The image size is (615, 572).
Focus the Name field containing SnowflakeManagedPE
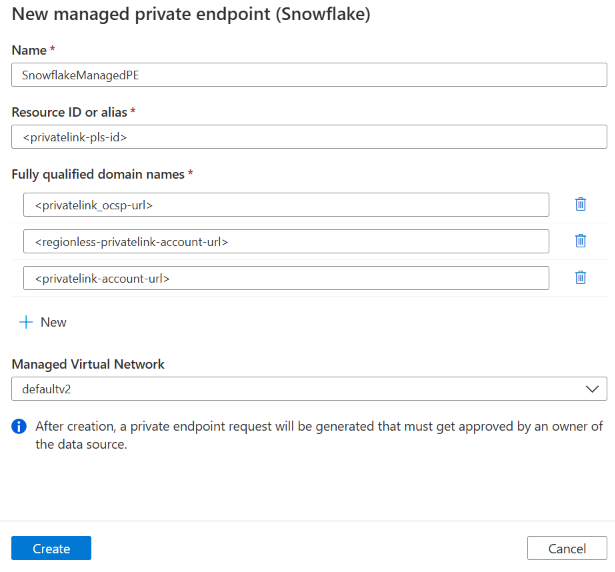(309, 75)
